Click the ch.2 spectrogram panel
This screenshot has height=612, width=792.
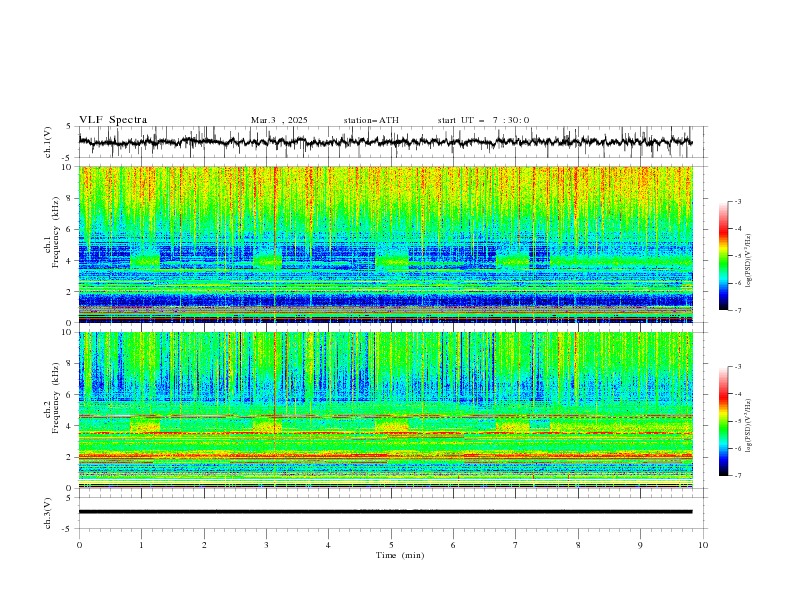[385, 410]
